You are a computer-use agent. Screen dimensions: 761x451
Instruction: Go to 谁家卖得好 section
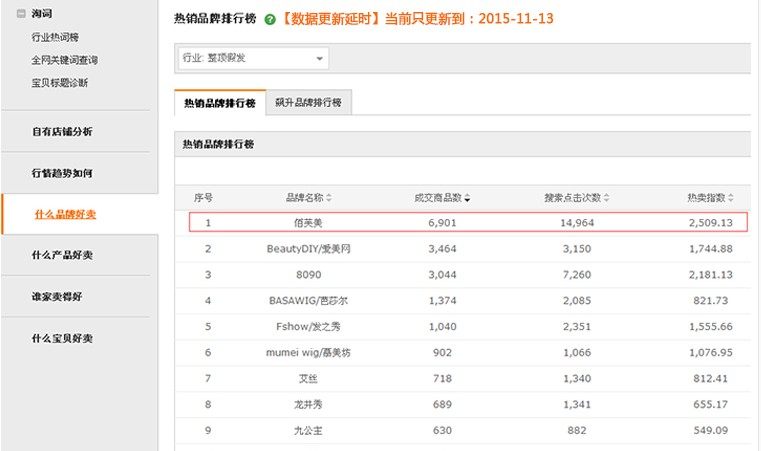point(57,296)
